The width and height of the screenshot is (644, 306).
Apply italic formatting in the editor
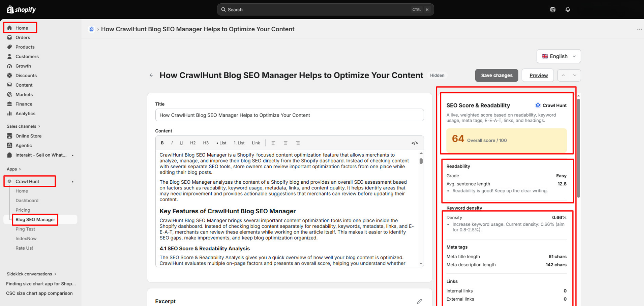[172, 143]
